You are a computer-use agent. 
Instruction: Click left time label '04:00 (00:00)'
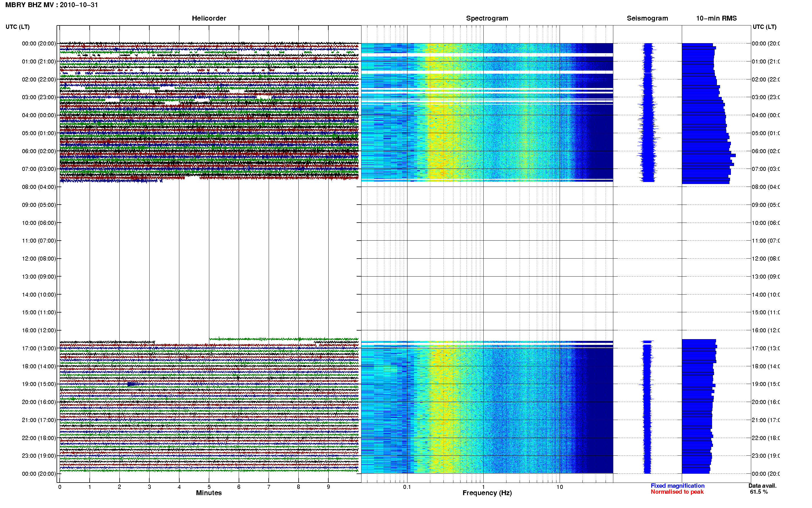[39, 115]
